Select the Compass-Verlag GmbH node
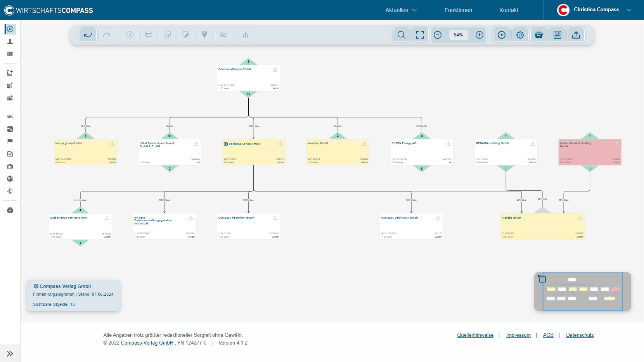Screen dimensions: 644x362 [254, 152]
